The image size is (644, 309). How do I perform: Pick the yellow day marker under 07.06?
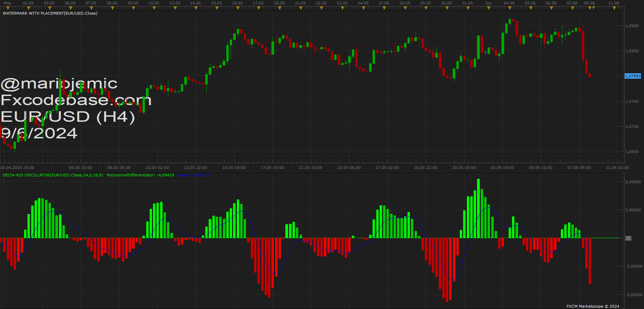click(572, 8)
